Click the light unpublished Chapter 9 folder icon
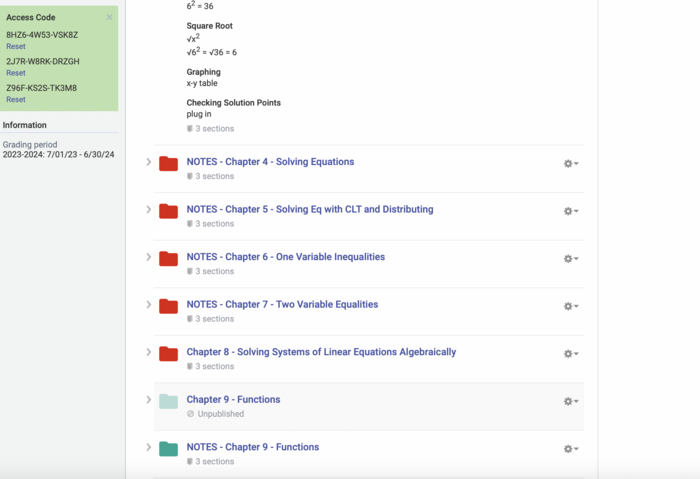The image size is (700, 479). (168, 402)
